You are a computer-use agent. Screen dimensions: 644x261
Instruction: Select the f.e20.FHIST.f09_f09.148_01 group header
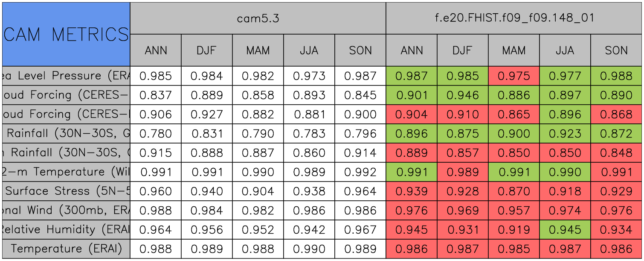(x=514, y=18)
